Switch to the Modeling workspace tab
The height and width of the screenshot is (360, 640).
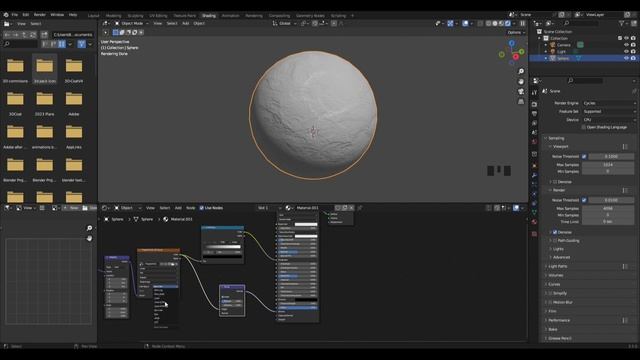[113, 16]
